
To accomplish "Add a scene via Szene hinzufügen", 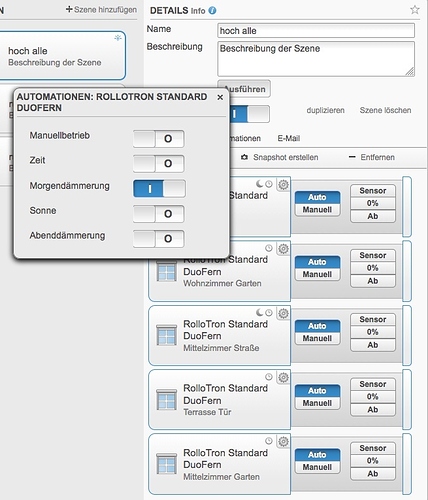I will click(101, 10).
